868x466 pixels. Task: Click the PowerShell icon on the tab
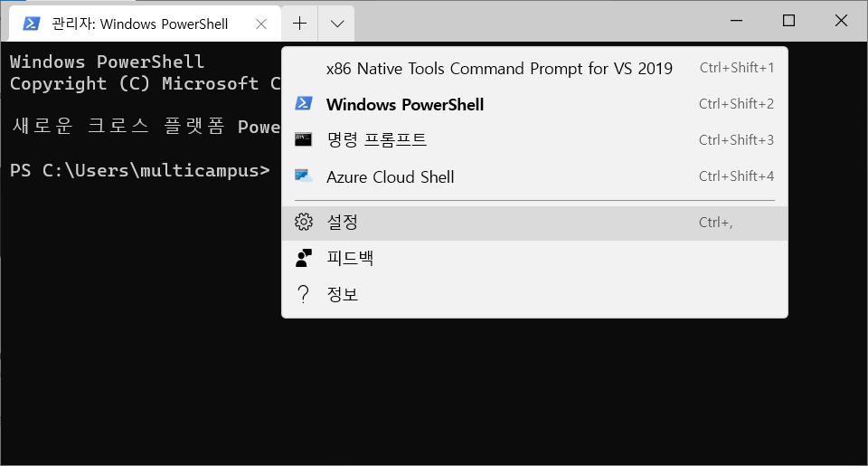pos(31,24)
